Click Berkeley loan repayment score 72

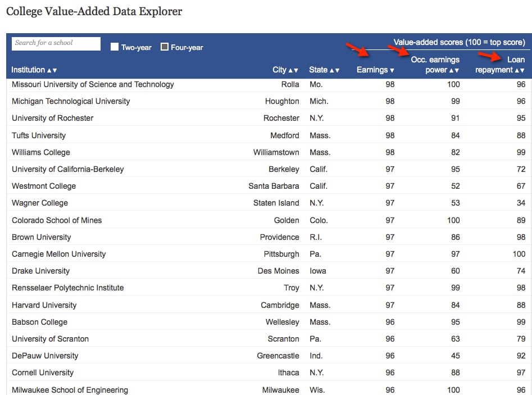(x=521, y=169)
